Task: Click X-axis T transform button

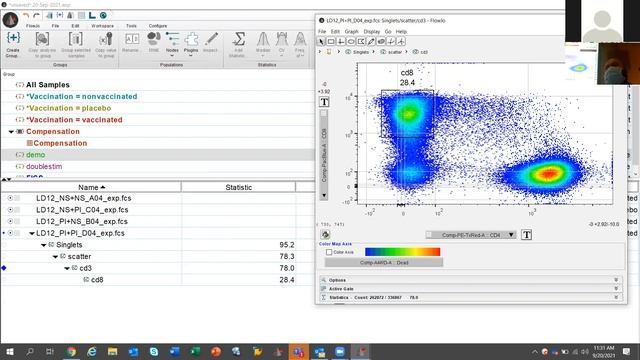Action: [x=527, y=235]
